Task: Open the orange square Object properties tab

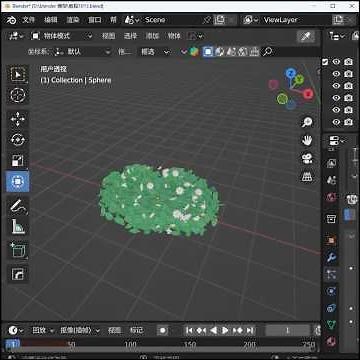Action: (x=331, y=239)
